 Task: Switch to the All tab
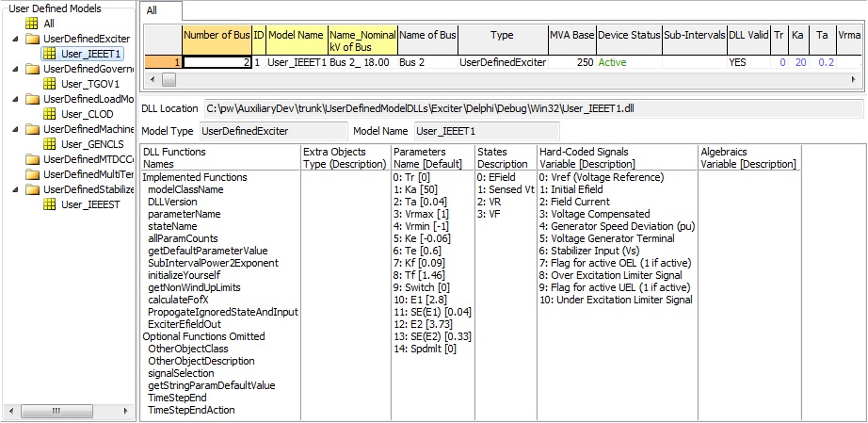[x=153, y=9]
